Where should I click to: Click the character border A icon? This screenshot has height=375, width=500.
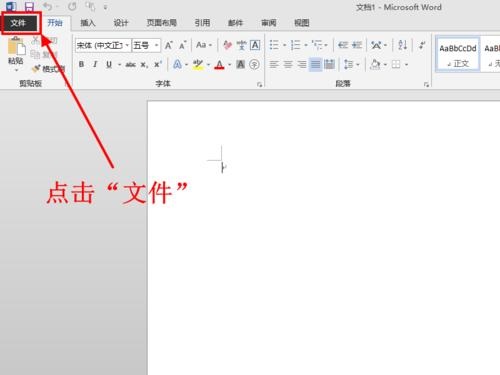[x=255, y=45]
